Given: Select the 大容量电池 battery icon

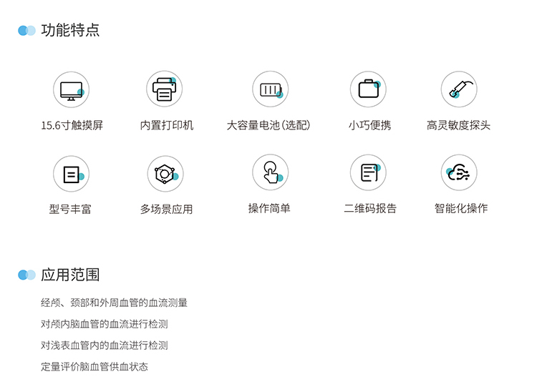Looking at the screenshot, I should click(270, 90).
